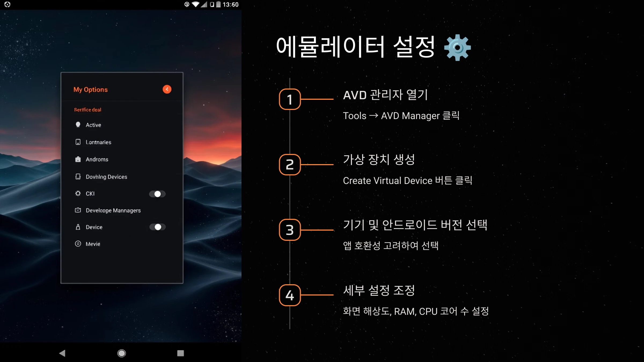
Task: Click the Device settings icon
Action: pos(77,227)
